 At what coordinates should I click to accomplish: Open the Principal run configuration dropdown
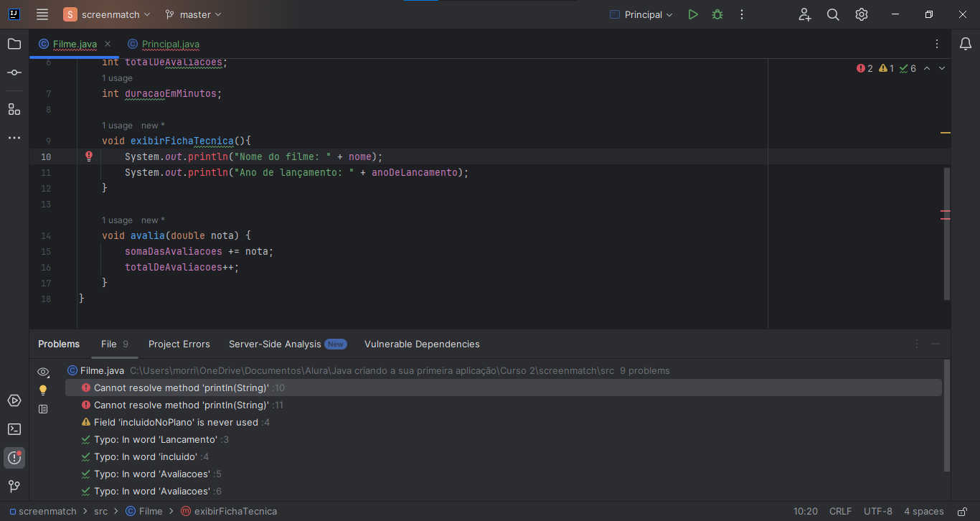tap(641, 14)
